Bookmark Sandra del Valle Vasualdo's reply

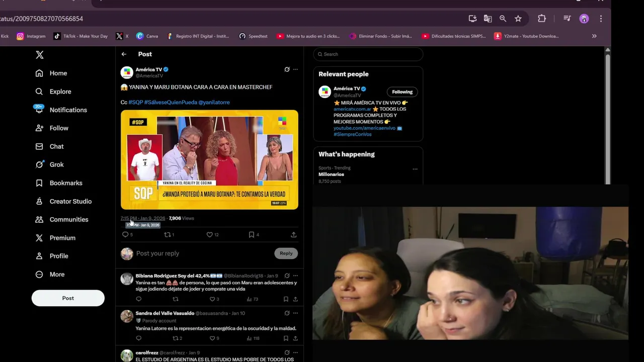click(286, 338)
